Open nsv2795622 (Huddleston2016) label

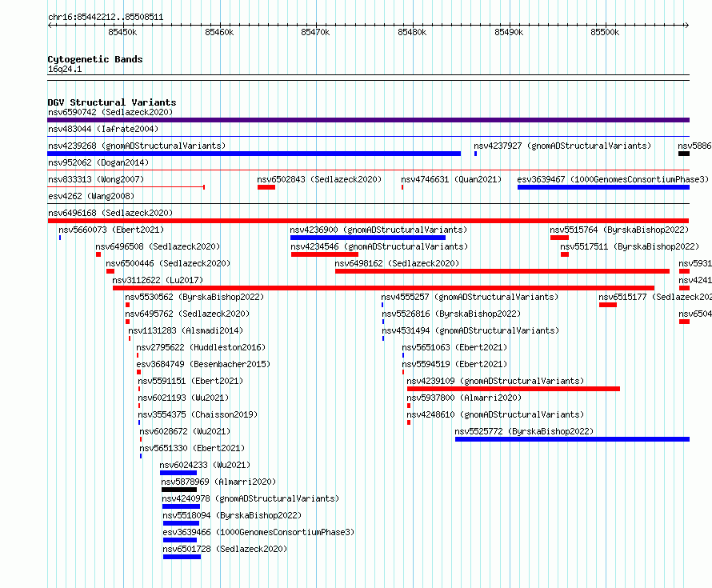tap(201, 347)
